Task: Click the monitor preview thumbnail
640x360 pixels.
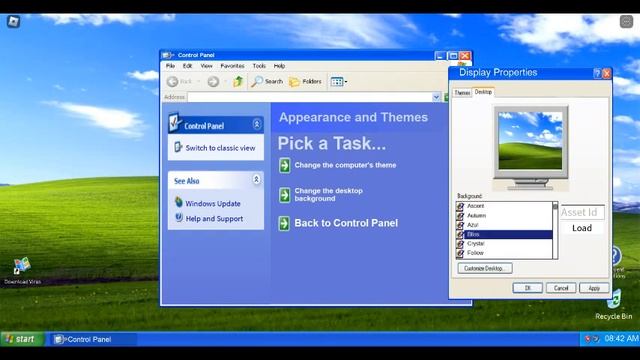Action: [x=530, y=141]
